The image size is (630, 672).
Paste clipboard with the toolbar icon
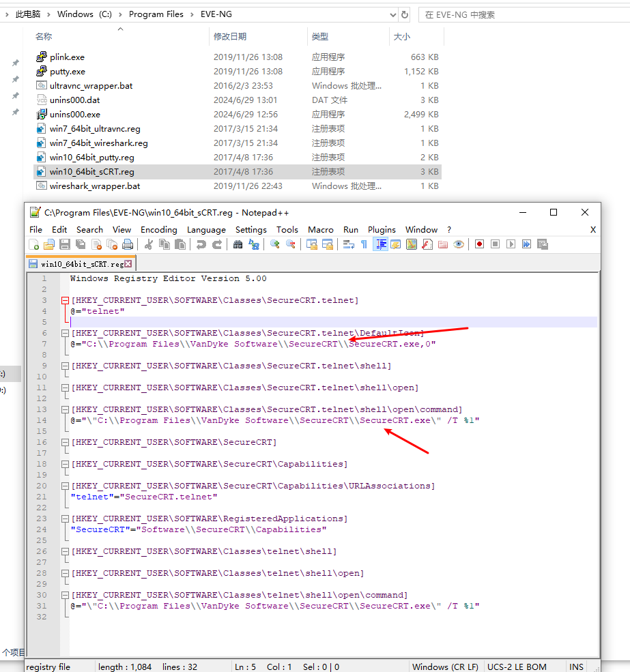pyautogui.click(x=180, y=244)
